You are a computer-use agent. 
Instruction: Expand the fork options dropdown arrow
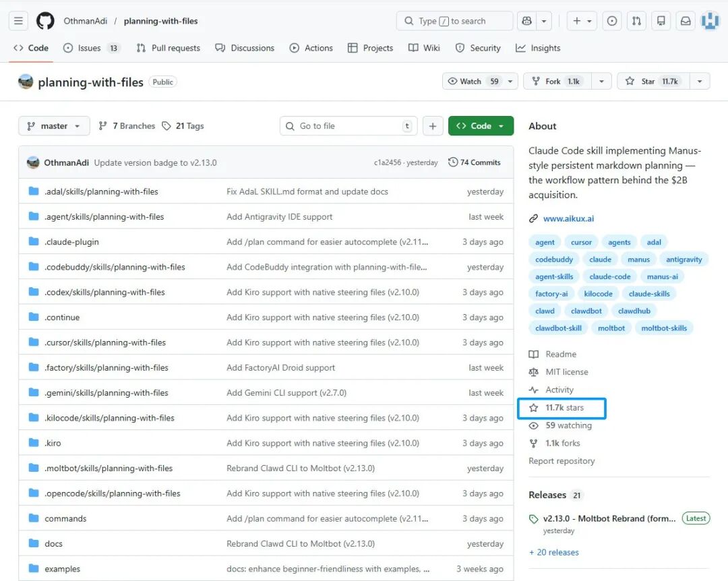tap(601, 82)
